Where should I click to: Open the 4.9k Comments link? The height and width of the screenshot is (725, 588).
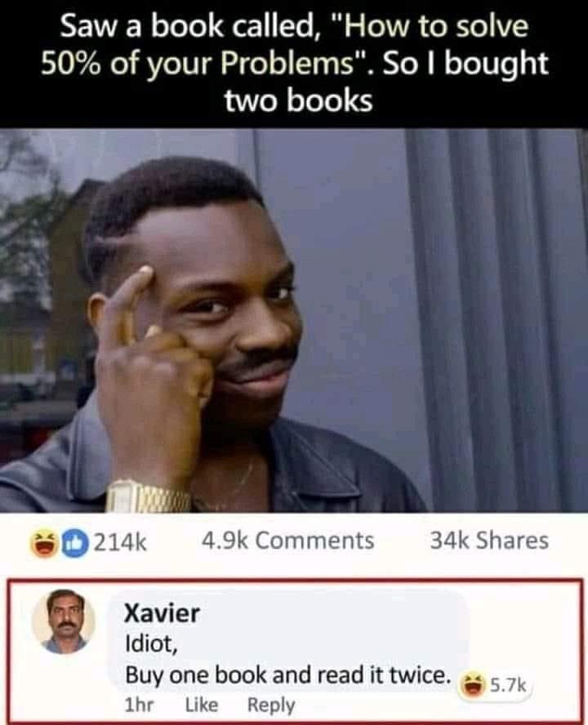coord(287,540)
